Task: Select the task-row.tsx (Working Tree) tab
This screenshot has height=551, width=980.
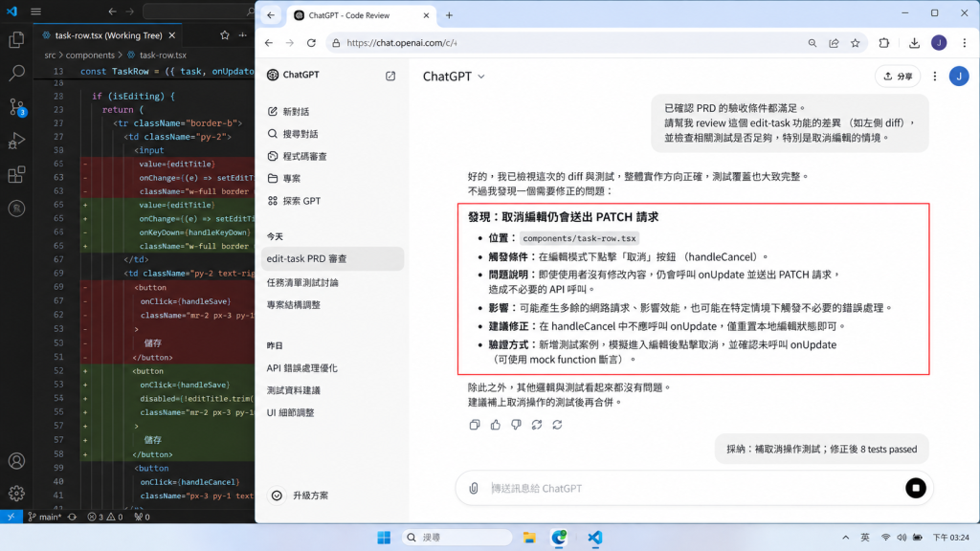Action: pyautogui.click(x=108, y=35)
